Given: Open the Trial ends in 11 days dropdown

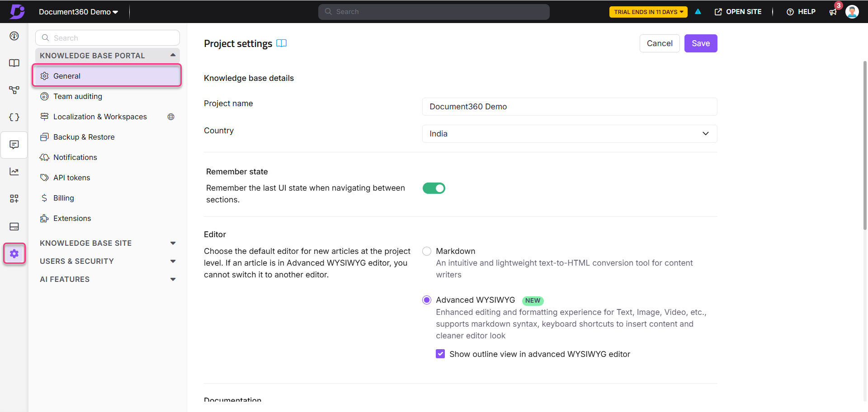Looking at the screenshot, I should click(x=648, y=12).
